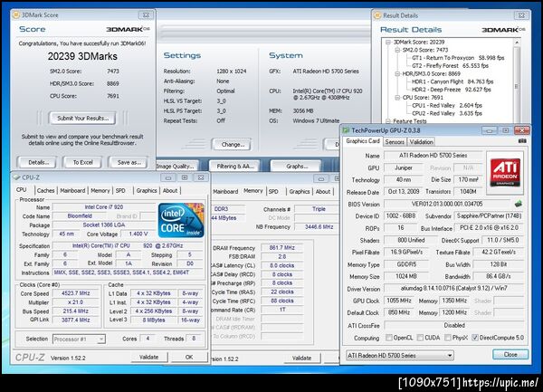The width and height of the screenshot is (543, 392).
Task: Open Graphics tab in front CPU-Z
Action: click(x=146, y=190)
